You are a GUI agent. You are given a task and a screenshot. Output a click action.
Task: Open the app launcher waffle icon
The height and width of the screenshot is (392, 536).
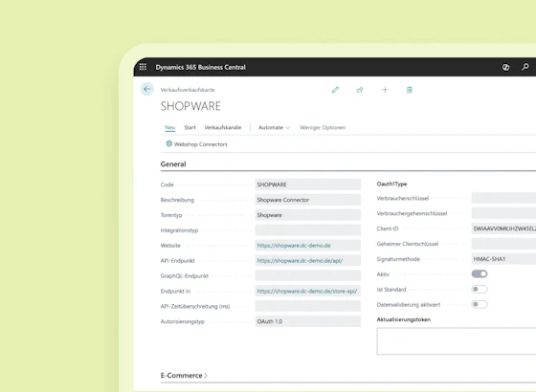click(143, 67)
